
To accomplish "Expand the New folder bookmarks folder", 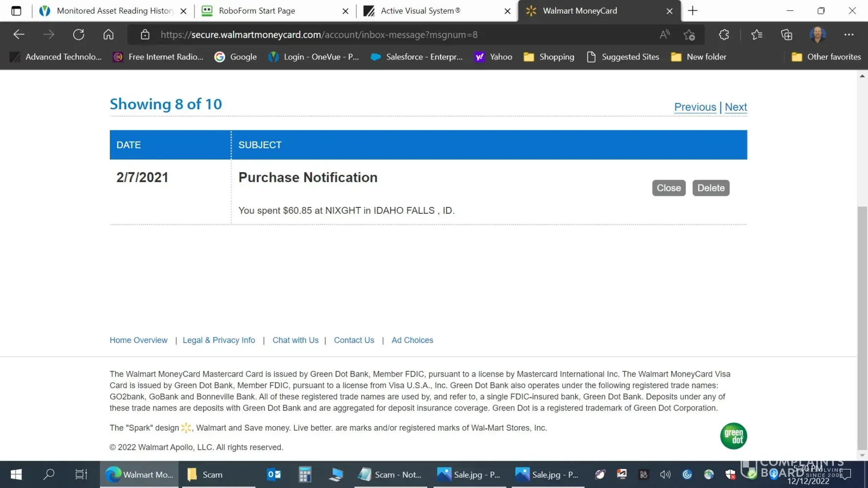I will point(699,57).
